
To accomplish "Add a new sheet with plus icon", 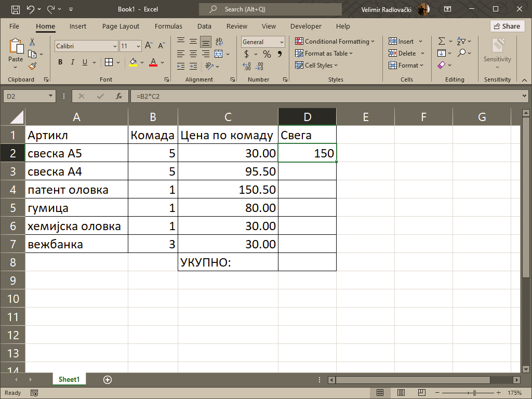I will [108, 380].
